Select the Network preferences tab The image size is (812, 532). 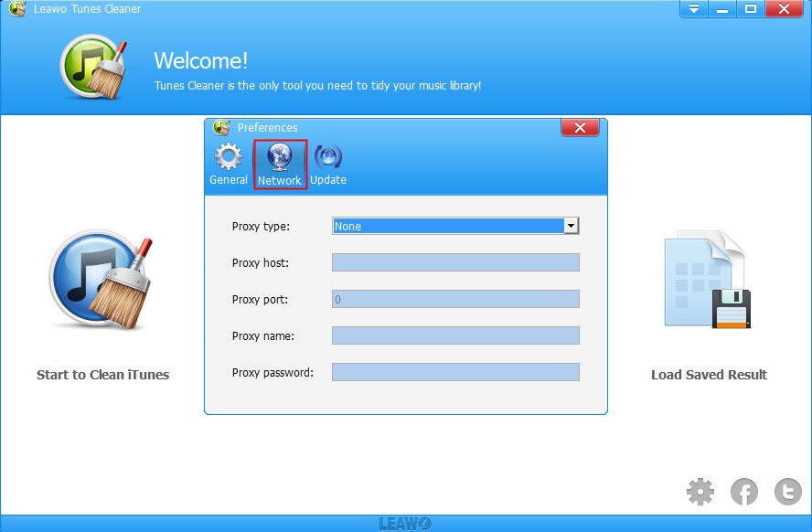pyautogui.click(x=280, y=165)
